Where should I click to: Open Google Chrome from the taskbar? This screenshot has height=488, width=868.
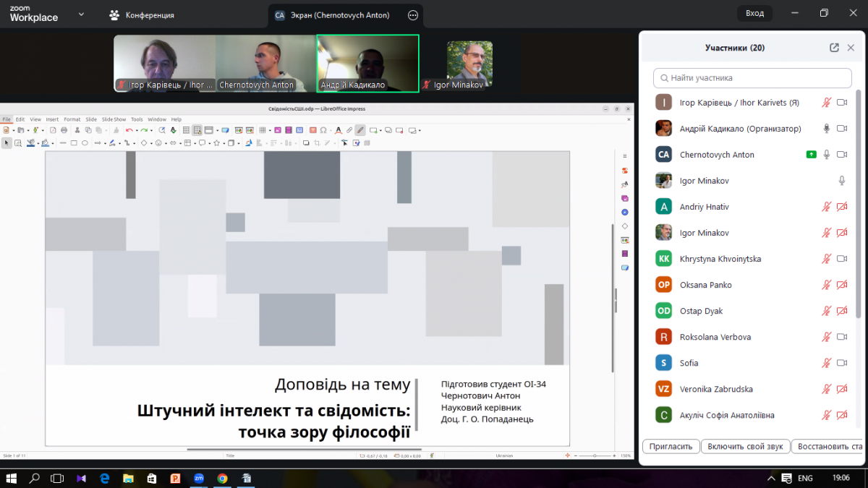pyautogui.click(x=222, y=478)
